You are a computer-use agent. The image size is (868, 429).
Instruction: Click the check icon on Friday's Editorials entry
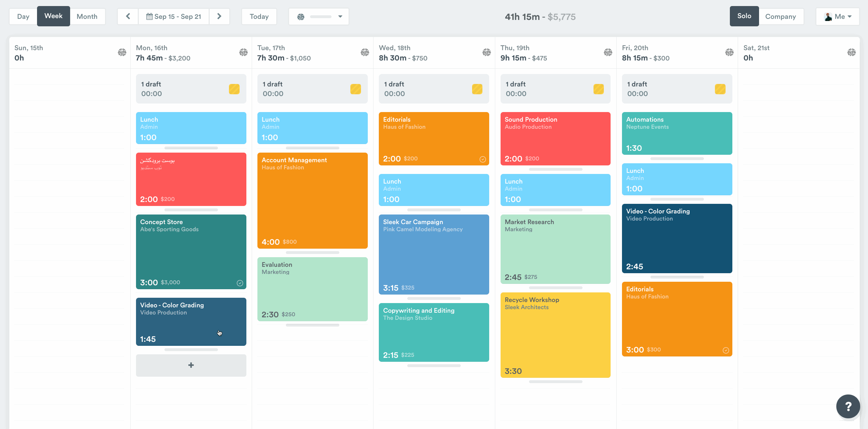[x=726, y=350]
